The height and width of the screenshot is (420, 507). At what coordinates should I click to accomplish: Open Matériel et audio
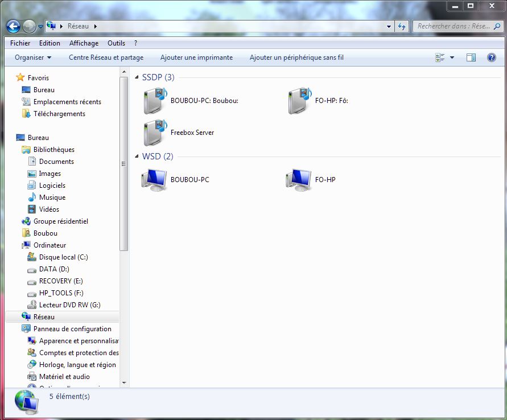click(x=59, y=377)
